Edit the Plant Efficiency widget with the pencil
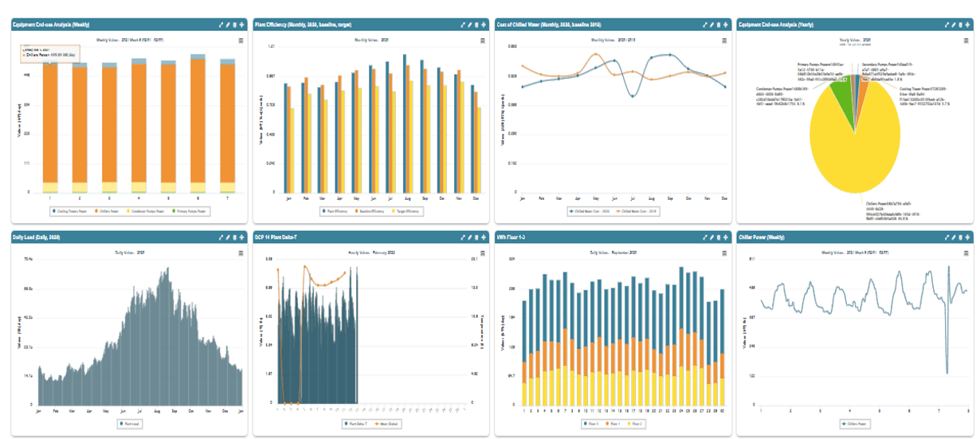Screen dimensions: 980x439 470,24
